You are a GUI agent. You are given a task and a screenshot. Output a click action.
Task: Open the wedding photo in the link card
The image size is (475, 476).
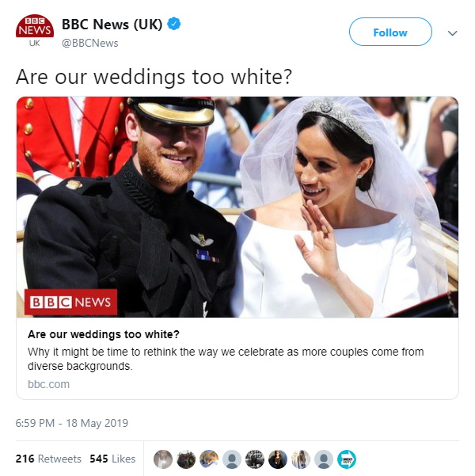coord(237,207)
